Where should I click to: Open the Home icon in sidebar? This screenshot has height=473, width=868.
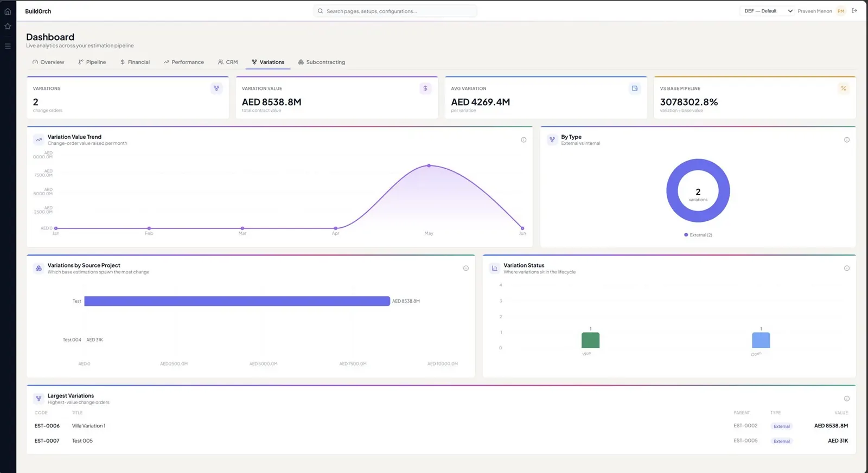[x=8, y=11]
